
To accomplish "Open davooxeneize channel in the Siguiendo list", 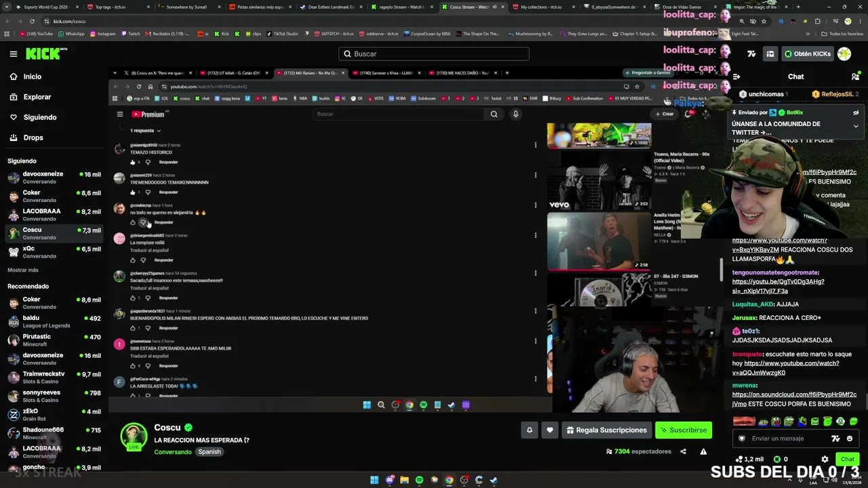I will (x=54, y=178).
